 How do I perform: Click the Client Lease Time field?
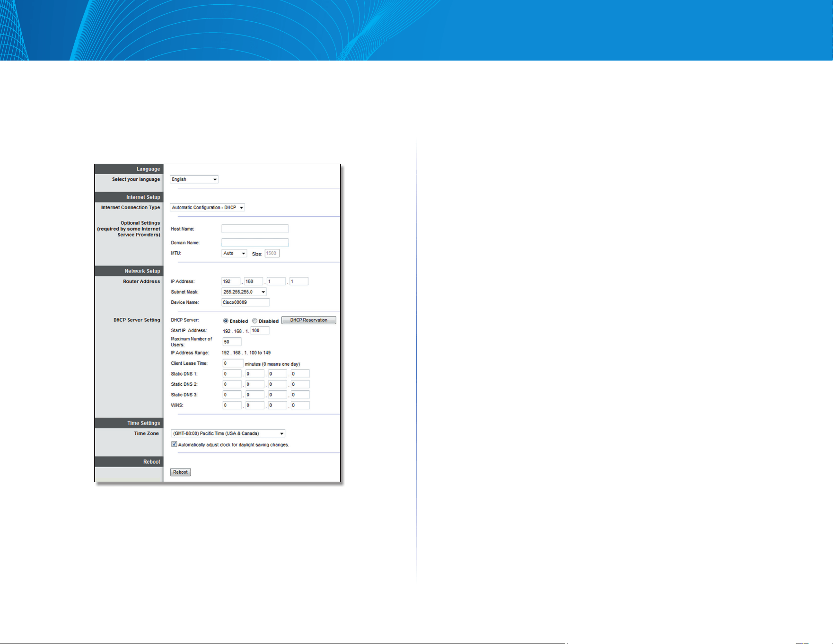click(x=233, y=363)
